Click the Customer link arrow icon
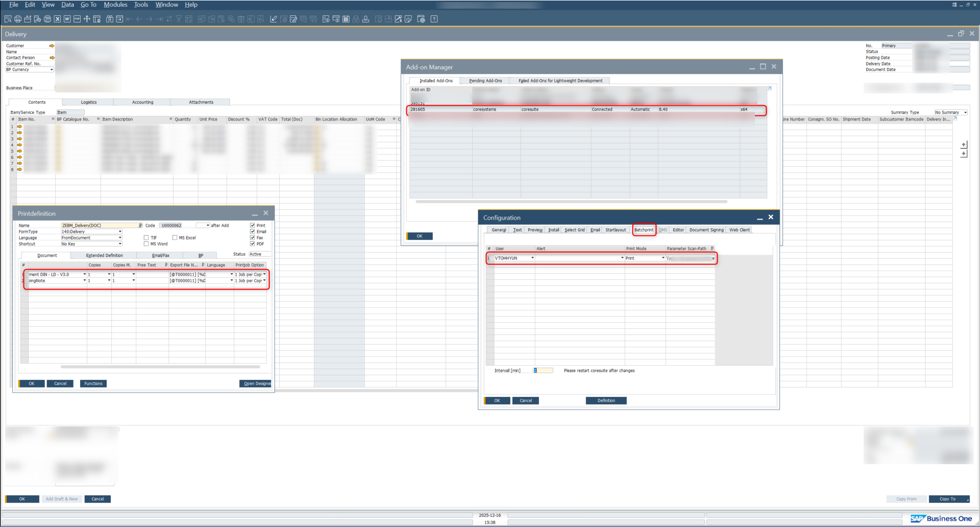 coord(52,46)
